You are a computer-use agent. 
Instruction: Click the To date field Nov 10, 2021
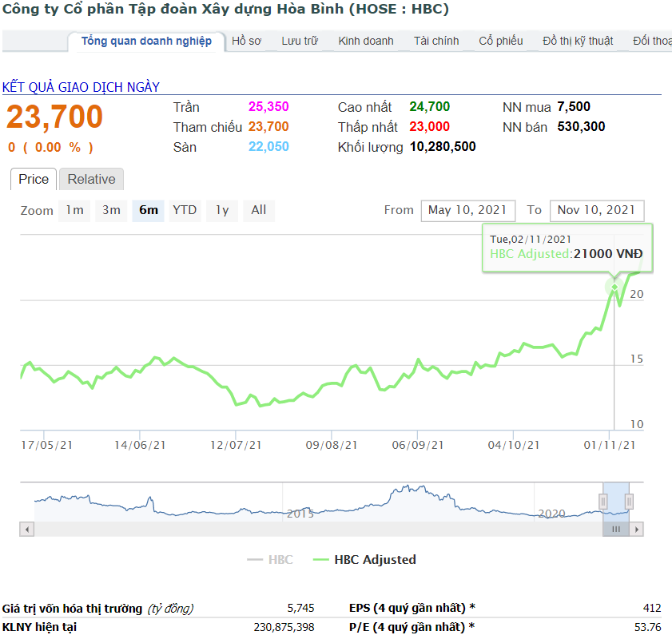tap(597, 210)
